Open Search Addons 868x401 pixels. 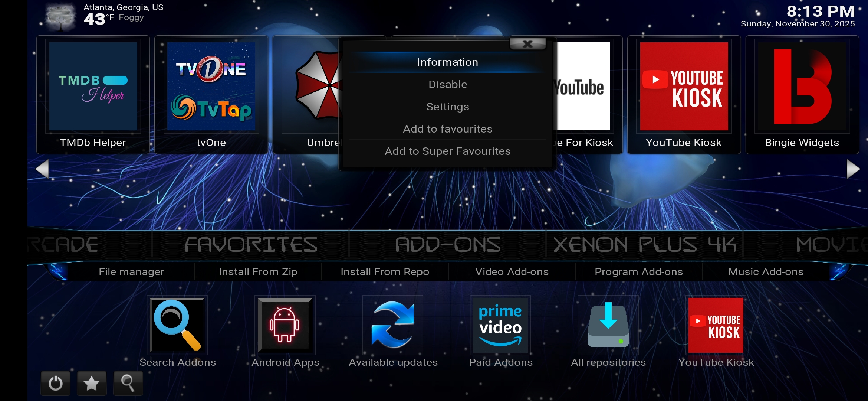[x=178, y=326]
